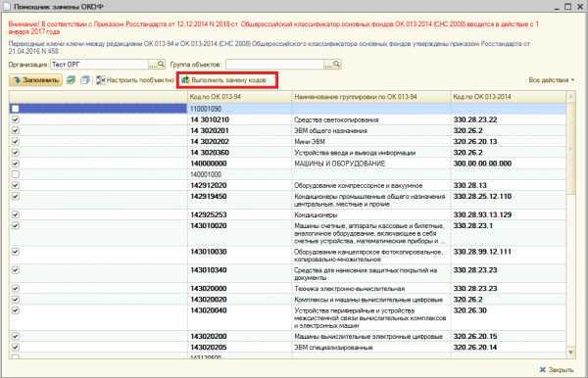
Task: Toggle checkbox for Мини ЭВМ row
Action: (x=15, y=141)
